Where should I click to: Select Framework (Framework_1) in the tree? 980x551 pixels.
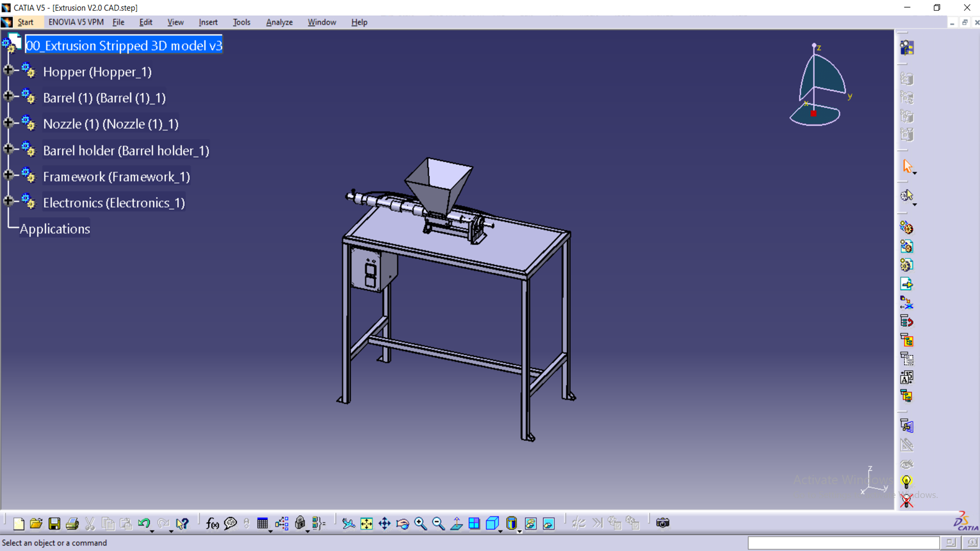116,177
